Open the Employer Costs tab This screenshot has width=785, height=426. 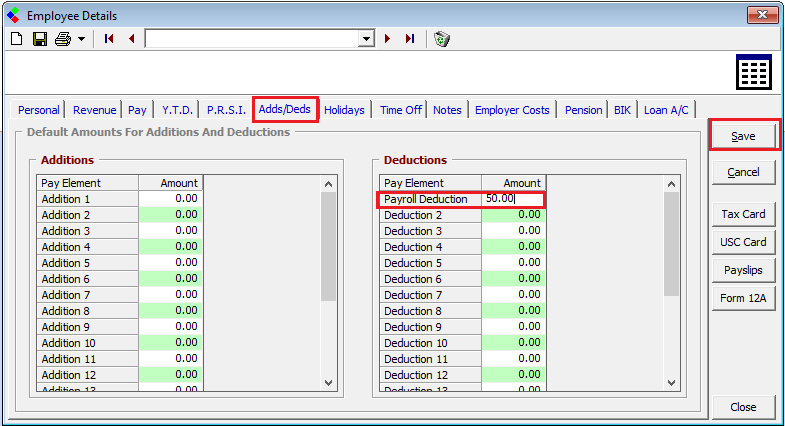point(512,110)
